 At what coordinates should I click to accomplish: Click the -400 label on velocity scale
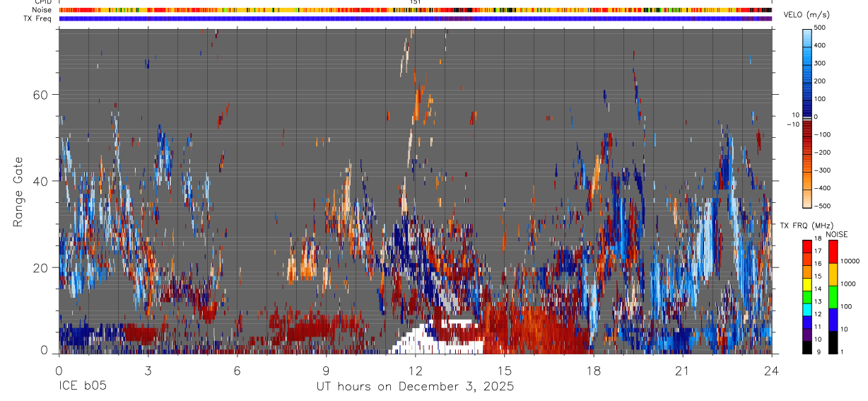823,188
